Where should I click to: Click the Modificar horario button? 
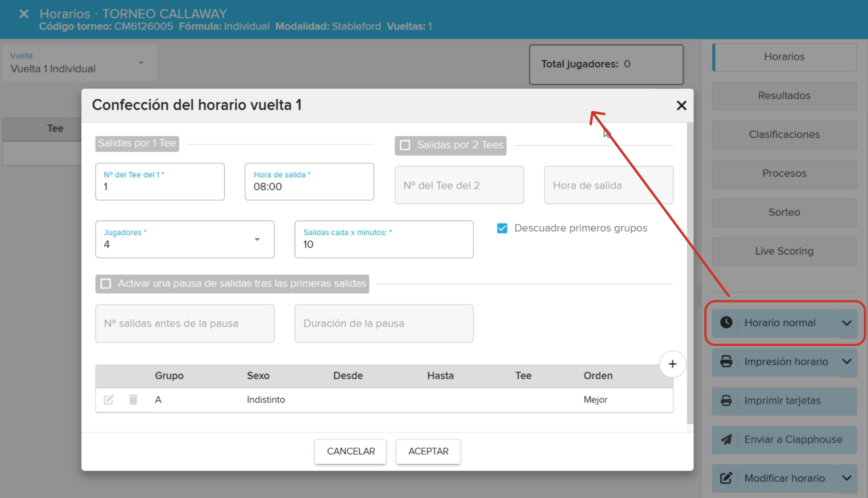tap(775, 478)
